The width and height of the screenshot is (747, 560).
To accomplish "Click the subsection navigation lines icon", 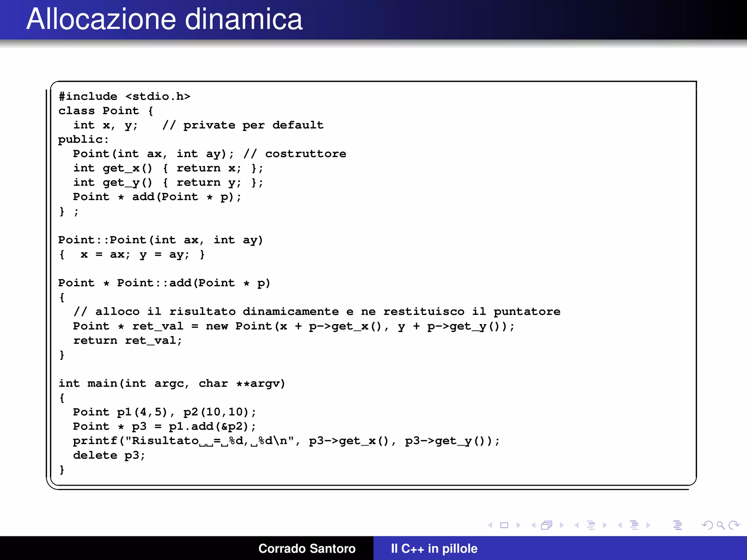I will (x=591, y=525).
